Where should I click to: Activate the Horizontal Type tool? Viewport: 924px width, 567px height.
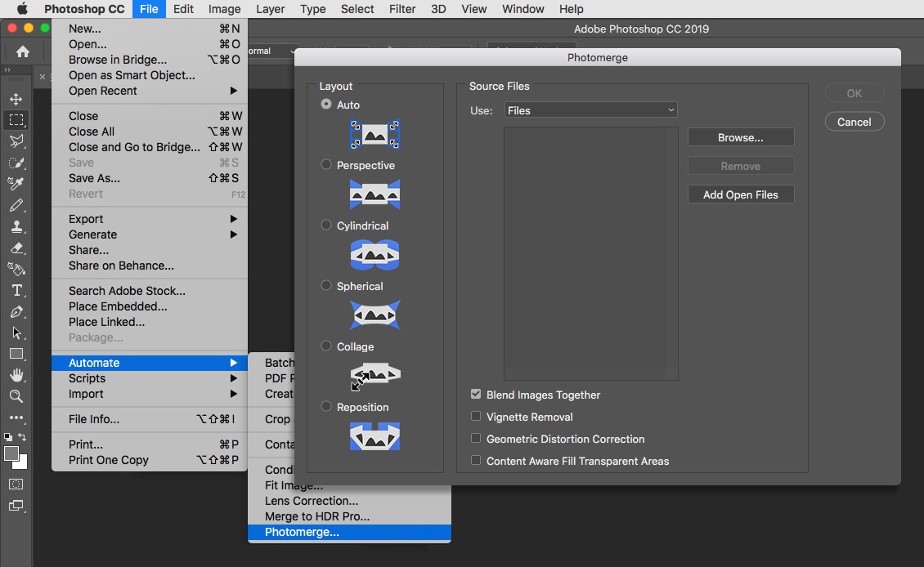(x=16, y=290)
